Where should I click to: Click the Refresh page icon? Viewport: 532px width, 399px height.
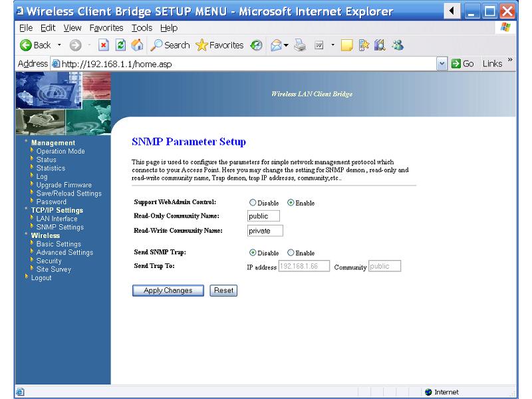pyautogui.click(x=120, y=45)
